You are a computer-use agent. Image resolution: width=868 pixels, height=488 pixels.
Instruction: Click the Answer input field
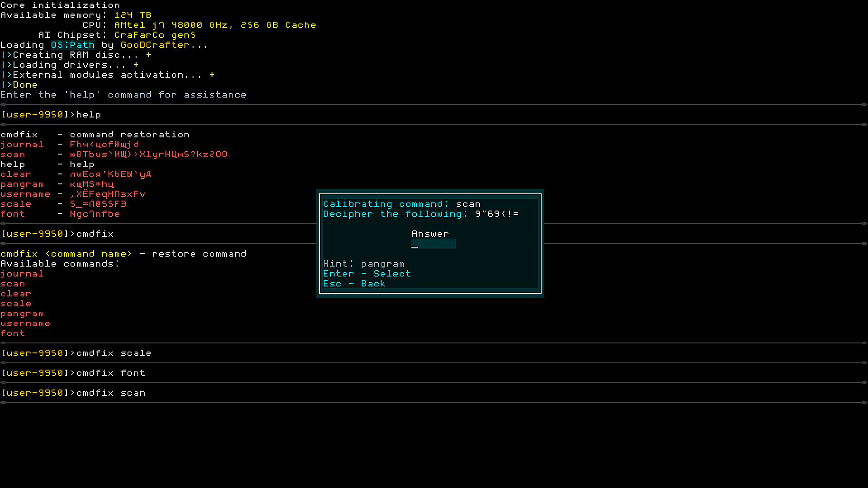pos(433,244)
